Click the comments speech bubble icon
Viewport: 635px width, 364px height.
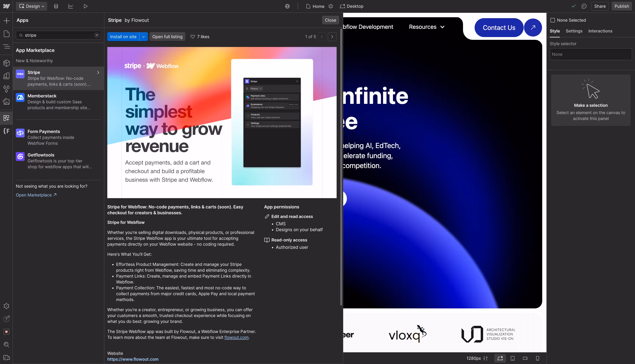[584, 6]
